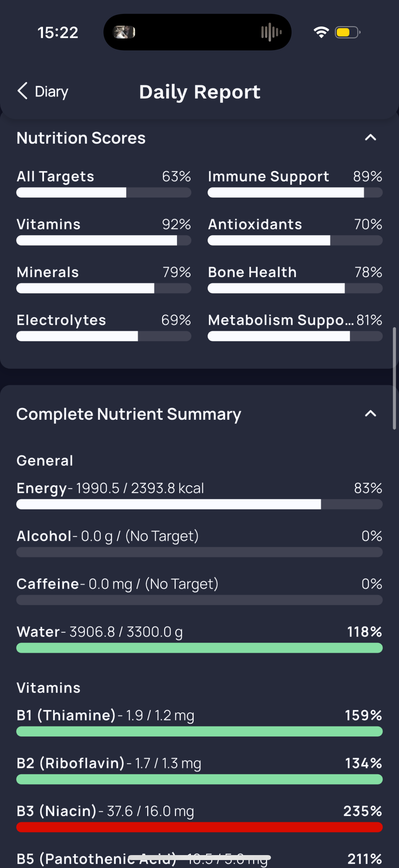Tap the green Water progress bar

(x=199, y=648)
